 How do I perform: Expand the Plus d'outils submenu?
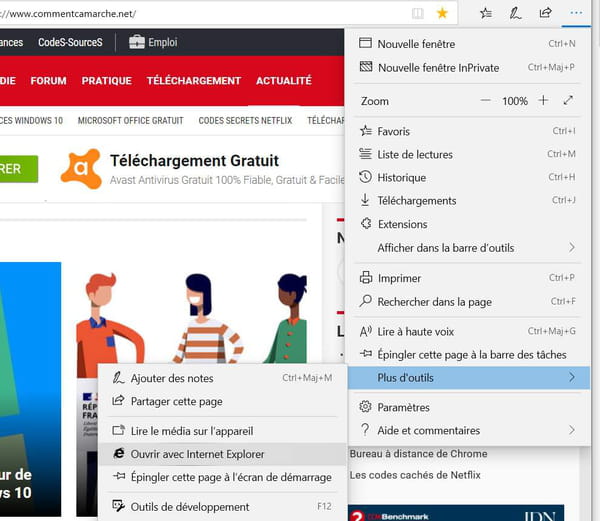tap(469, 378)
